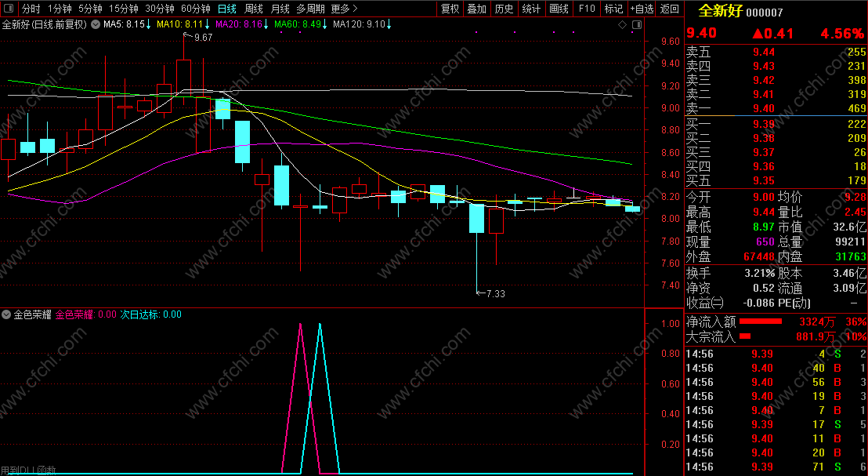Expand the 金色荣耀 indicator settings arrow
Screen dimensions: 868x476
pyautogui.click(x=6, y=314)
